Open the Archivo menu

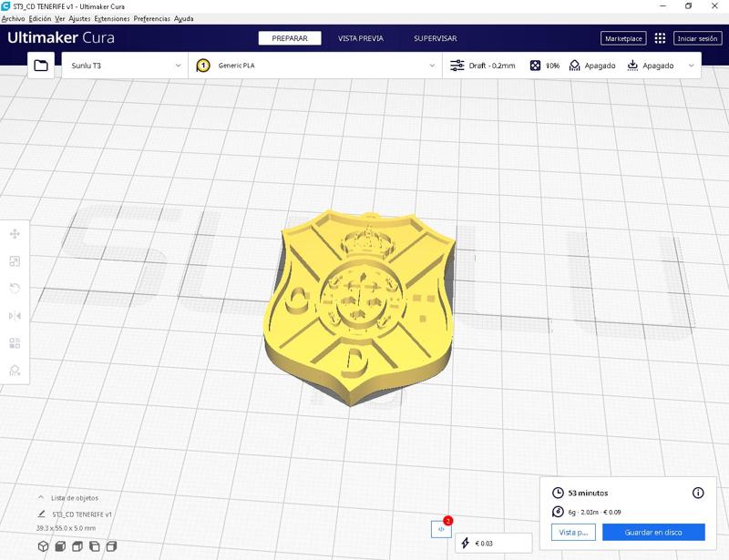pyautogui.click(x=13, y=18)
